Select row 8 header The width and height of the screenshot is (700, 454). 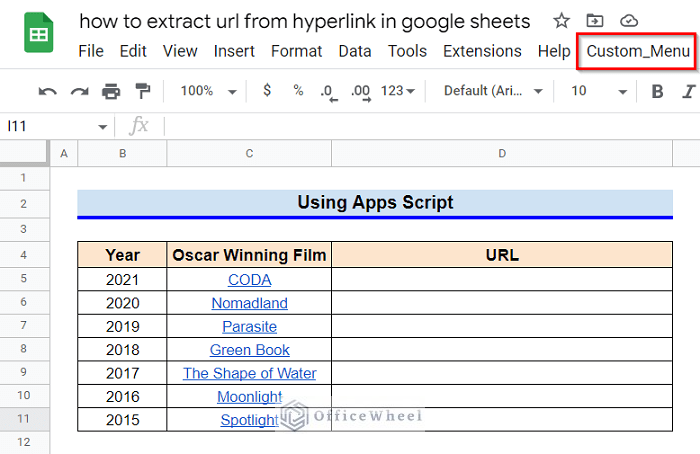point(24,349)
